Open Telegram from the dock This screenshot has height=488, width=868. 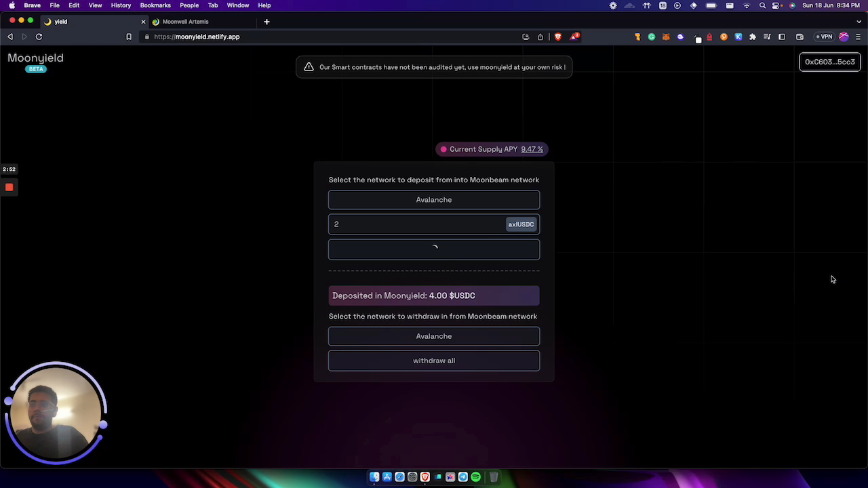463,477
